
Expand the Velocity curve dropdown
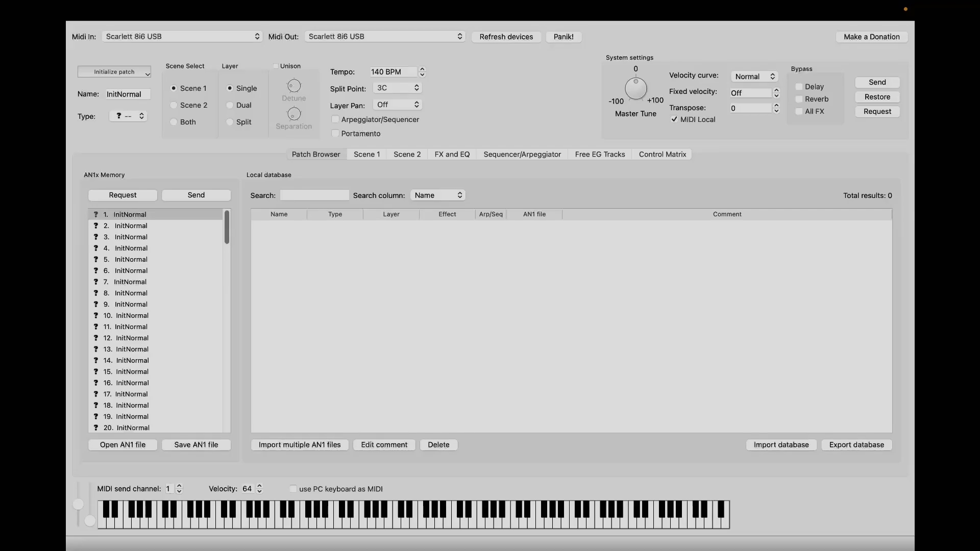click(x=754, y=77)
